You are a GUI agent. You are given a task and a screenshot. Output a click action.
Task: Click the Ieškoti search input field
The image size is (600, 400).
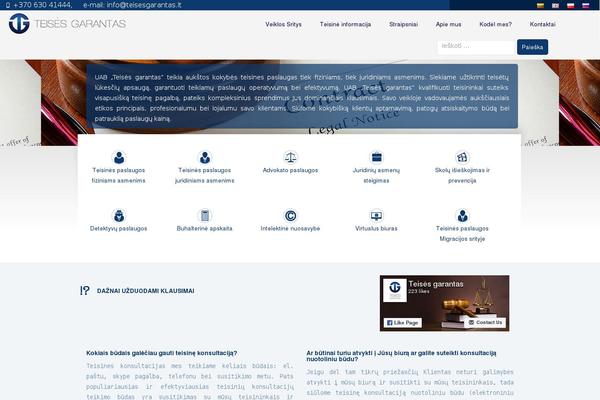point(476,46)
